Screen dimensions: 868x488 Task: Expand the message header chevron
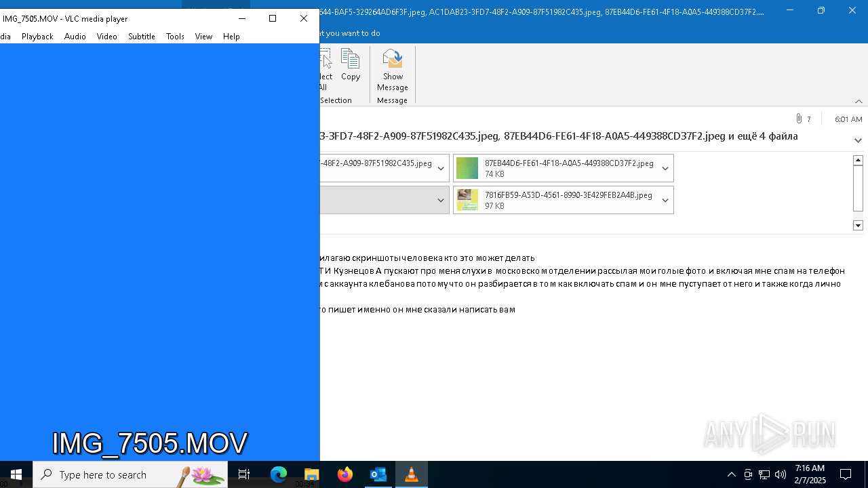coord(858,140)
